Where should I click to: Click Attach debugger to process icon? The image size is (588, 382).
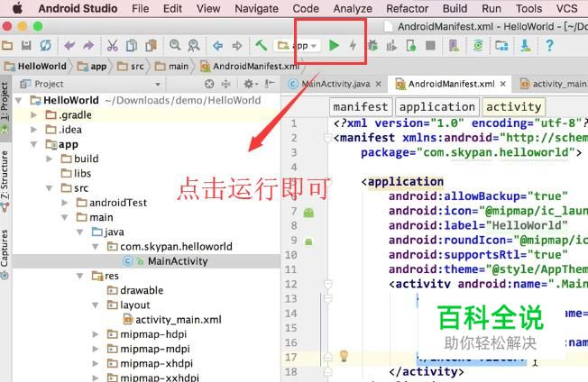point(411,46)
